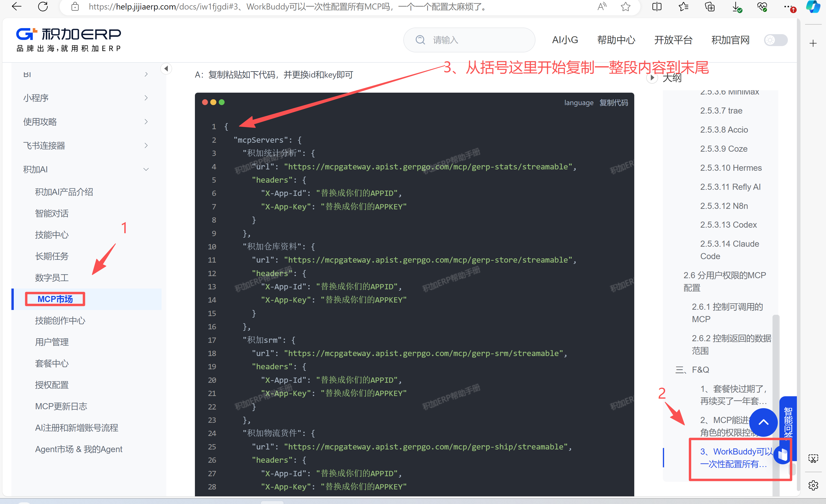Viewport: 826px width, 504px height.
Task: Expand the 小程序 sidebar section
Action: click(x=86, y=98)
